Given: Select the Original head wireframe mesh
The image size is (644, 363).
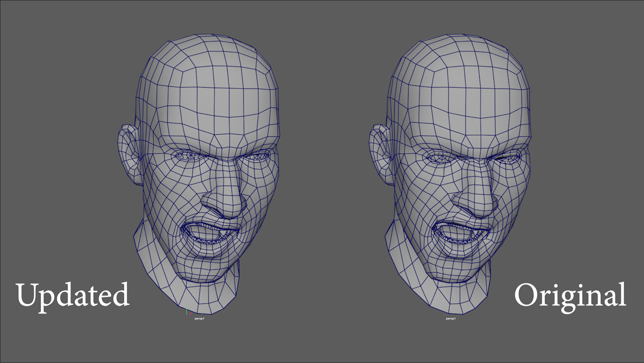Looking at the screenshot, I should coord(450,174).
